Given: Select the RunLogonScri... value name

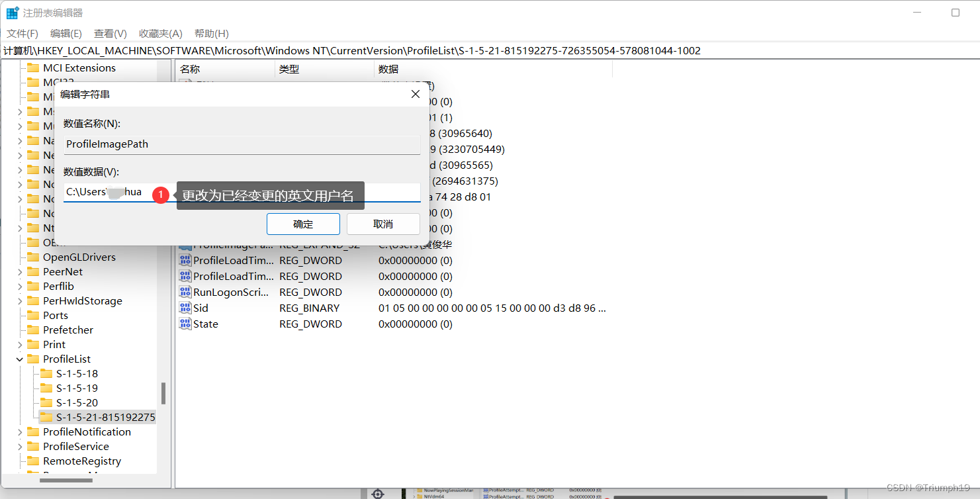Looking at the screenshot, I should coord(231,293).
